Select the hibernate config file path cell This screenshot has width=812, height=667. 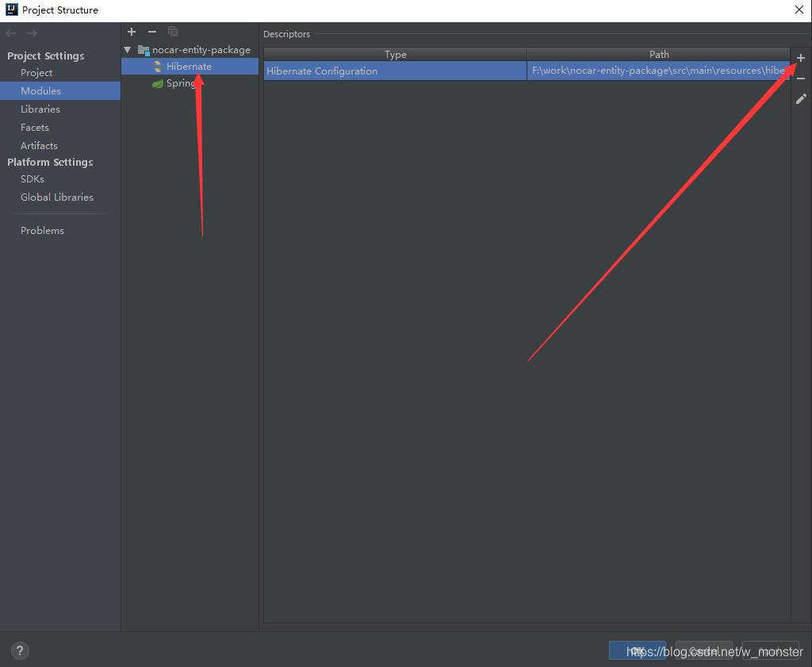click(x=659, y=71)
